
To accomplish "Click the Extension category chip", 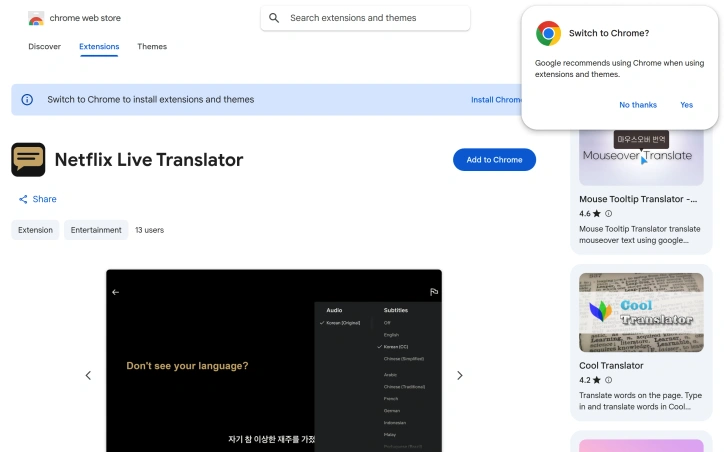I will (x=36, y=230).
